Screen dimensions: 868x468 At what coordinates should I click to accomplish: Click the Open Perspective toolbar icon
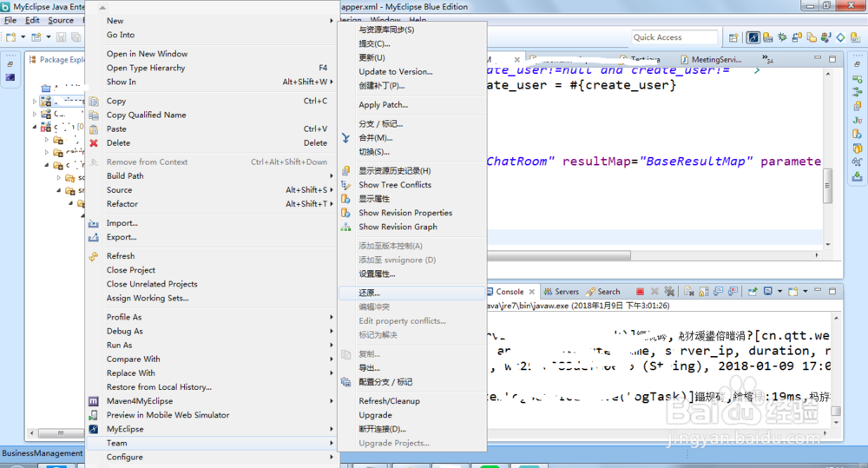[733, 37]
